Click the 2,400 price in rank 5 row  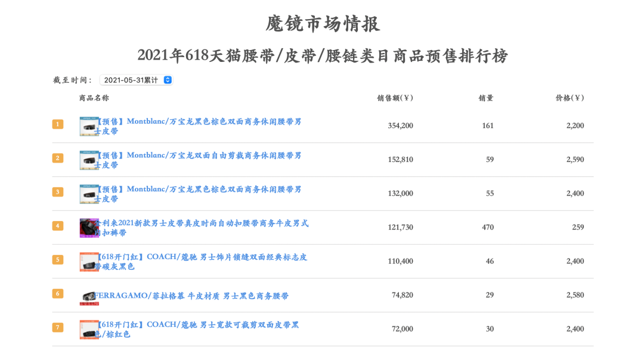575,261
